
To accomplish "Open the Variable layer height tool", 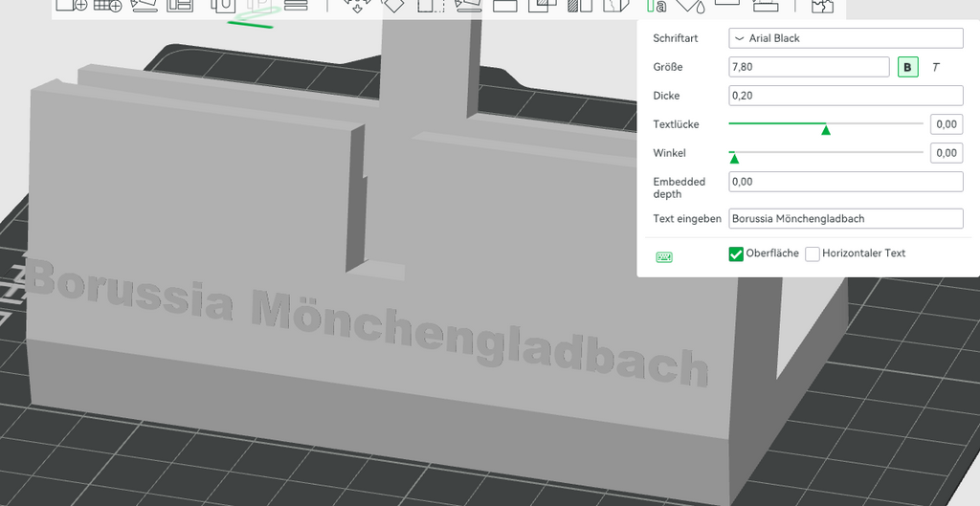I will coord(297,5).
